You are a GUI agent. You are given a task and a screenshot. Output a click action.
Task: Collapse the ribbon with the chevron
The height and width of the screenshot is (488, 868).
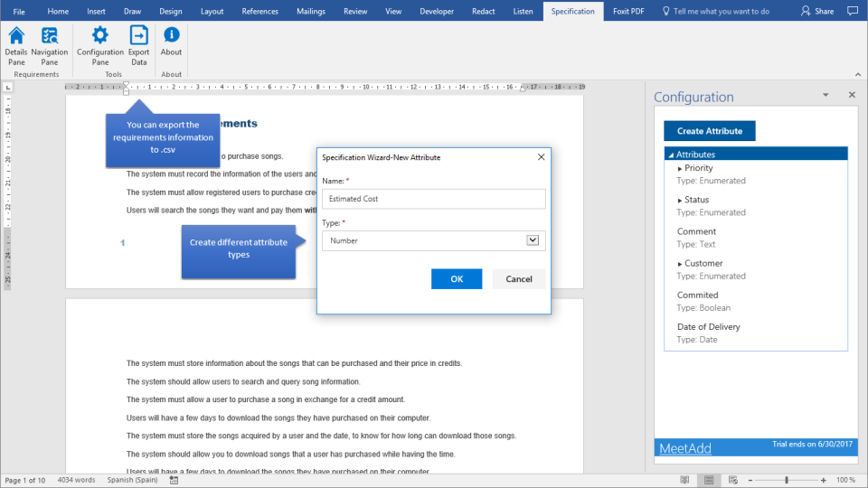pos(857,74)
